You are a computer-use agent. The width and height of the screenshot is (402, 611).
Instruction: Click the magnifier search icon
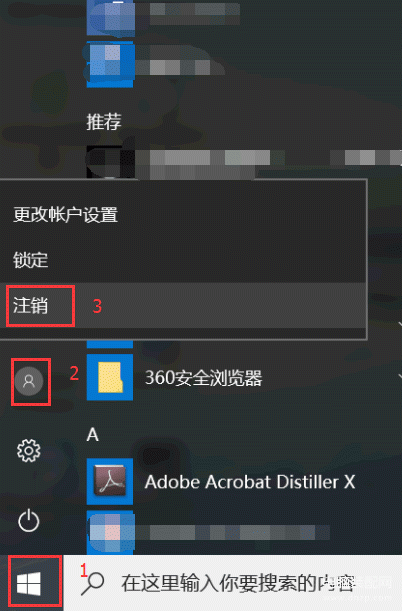(x=93, y=584)
